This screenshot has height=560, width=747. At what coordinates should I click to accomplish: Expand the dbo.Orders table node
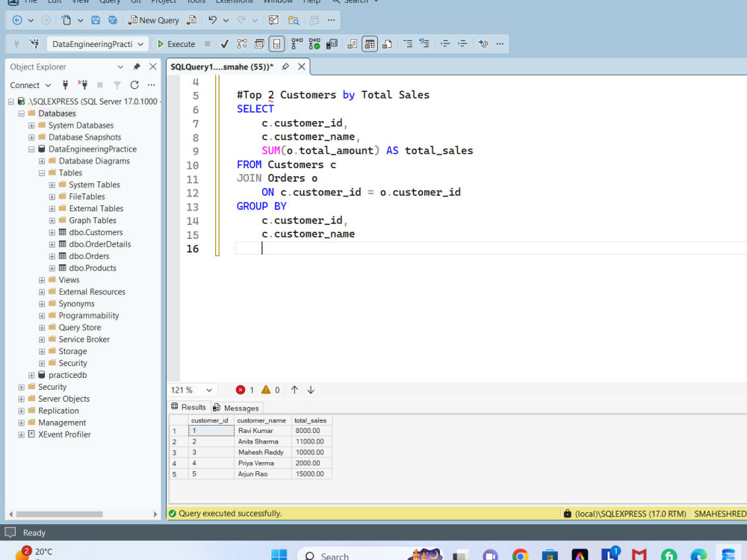pos(52,256)
